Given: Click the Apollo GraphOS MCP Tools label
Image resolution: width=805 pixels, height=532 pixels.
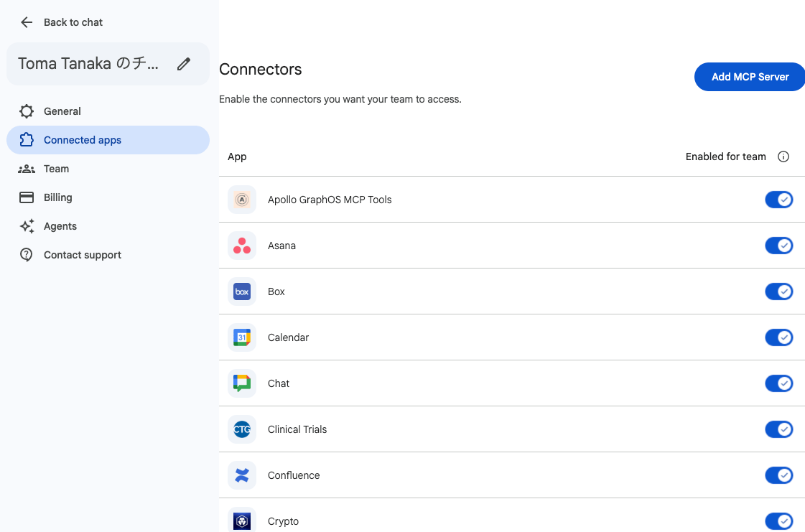Looking at the screenshot, I should click(x=330, y=200).
